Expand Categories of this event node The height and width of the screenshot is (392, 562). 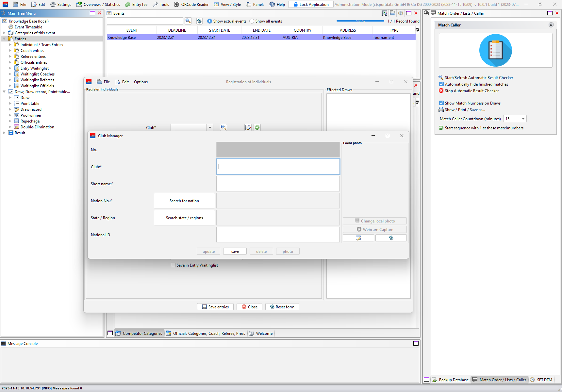point(4,33)
